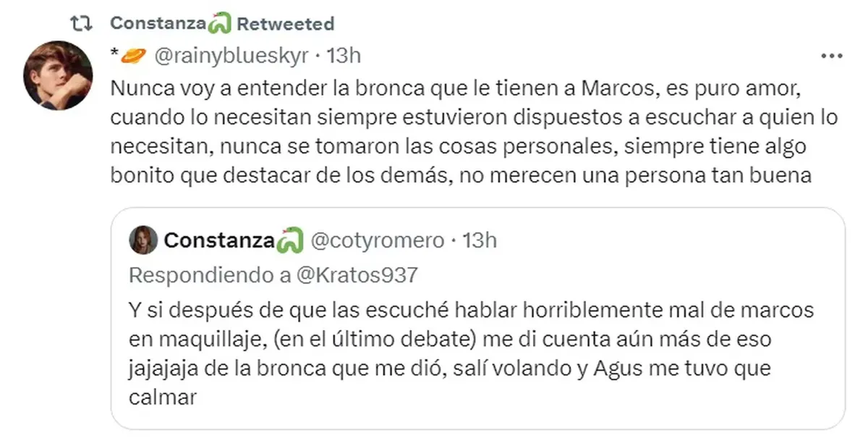The height and width of the screenshot is (443, 868).
Task: Click the green snake emoji in quoted tweet
Action: [x=289, y=241]
